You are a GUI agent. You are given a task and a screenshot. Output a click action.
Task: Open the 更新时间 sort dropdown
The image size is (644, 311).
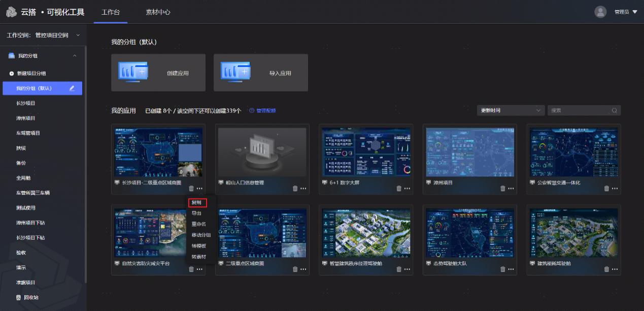click(511, 110)
